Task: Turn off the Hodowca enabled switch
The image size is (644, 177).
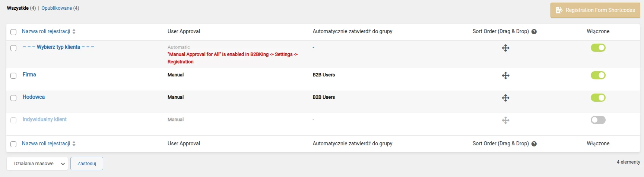Action: (598, 98)
